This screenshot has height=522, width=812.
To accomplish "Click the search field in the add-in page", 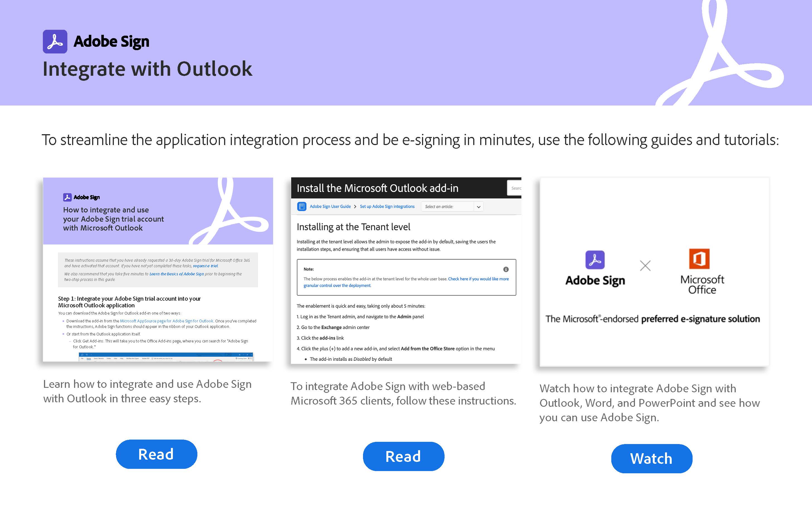I will pos(514,188).
